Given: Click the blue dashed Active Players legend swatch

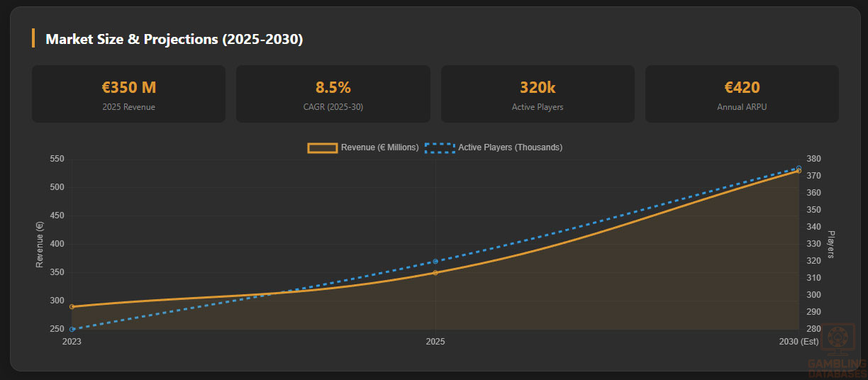Looking at the screenshot, I should tap(440, 147).
